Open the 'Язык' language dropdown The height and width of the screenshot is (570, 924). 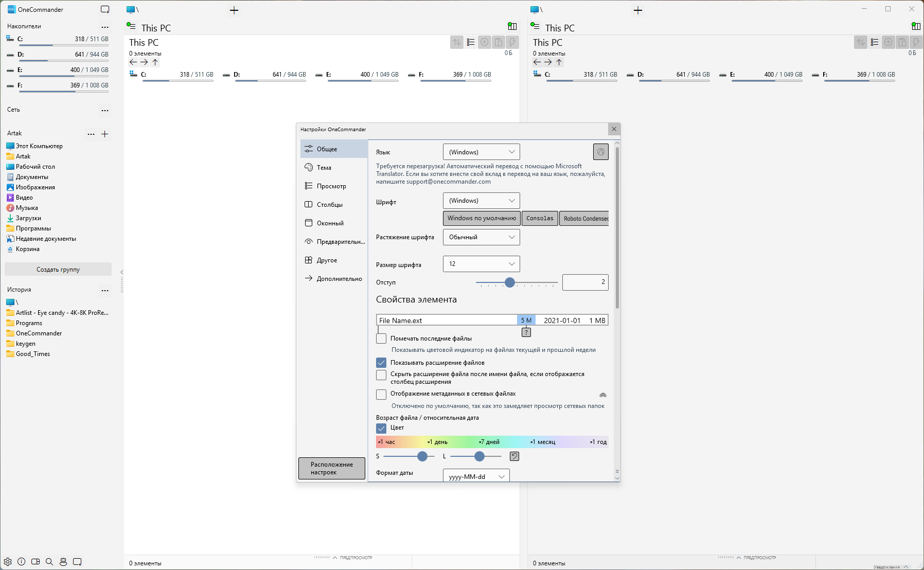481,152
